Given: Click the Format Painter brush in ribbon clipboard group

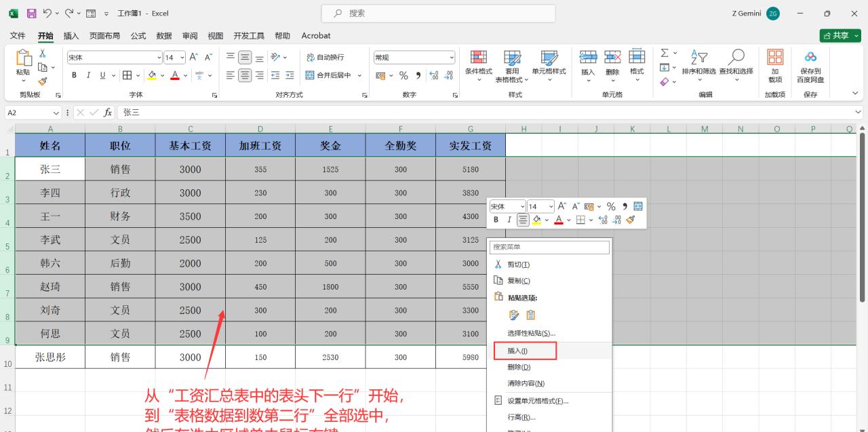Looking at the screenshot, I should point(42,81).
